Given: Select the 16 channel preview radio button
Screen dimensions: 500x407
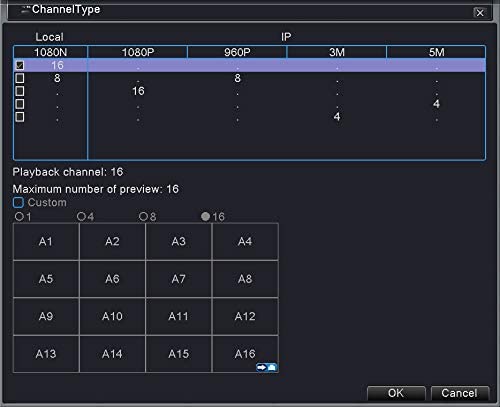Looking at the screenshot, I should pyautogui.click(x=205, y=217).
